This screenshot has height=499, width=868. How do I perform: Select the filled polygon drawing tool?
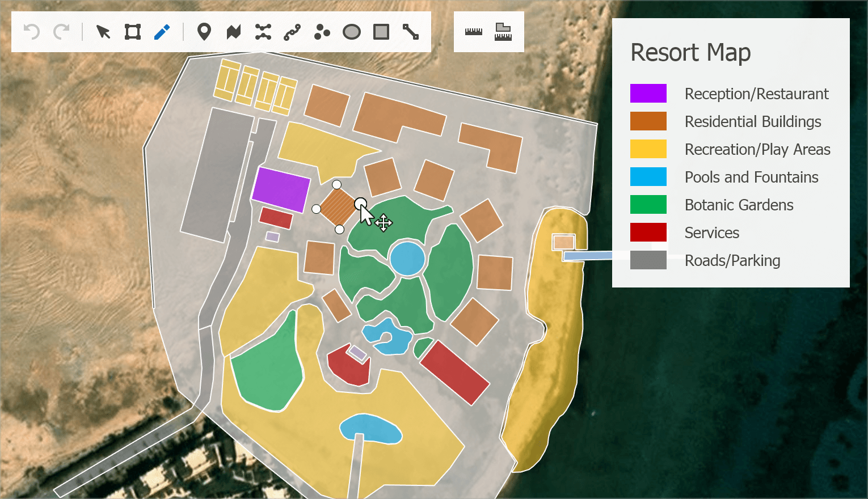coord(234,32)
